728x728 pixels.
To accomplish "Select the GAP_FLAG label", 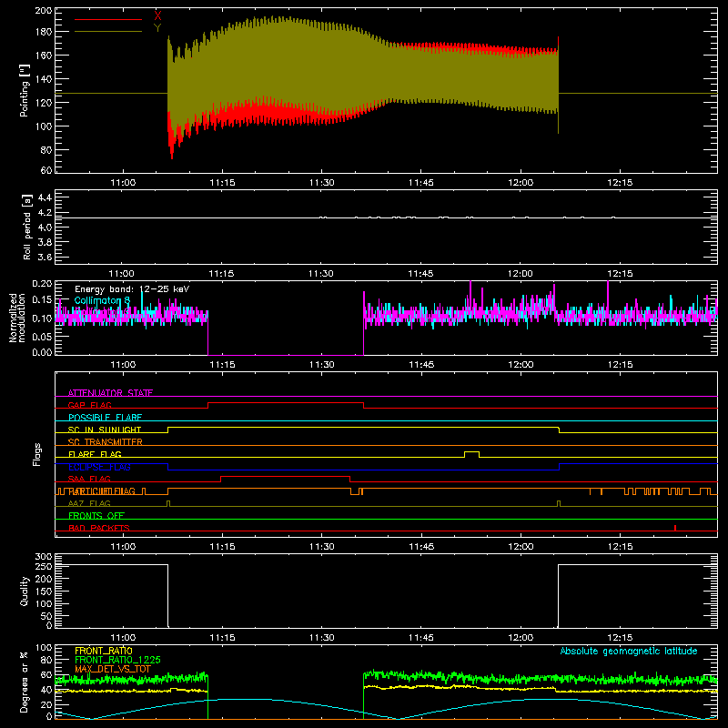I will coord(89,405).
